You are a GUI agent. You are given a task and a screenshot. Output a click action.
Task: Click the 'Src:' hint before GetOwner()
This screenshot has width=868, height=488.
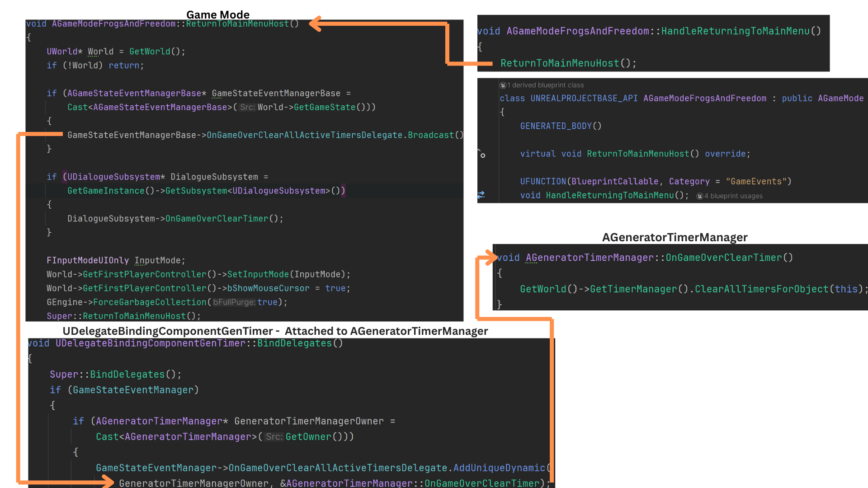(274, 437)
